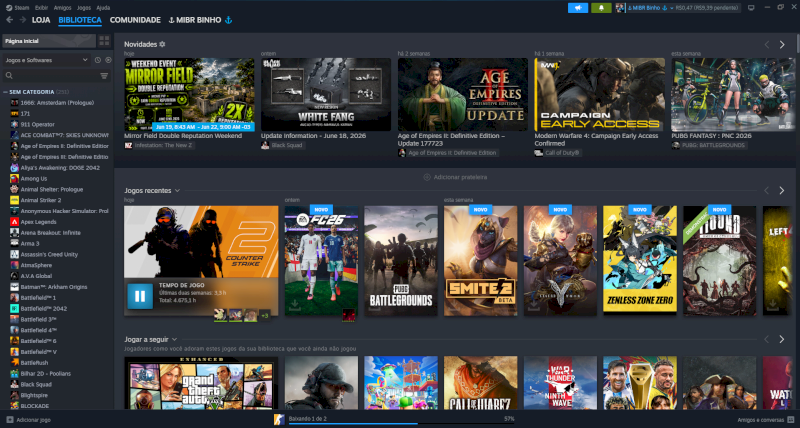800x428 pixels.
Task: Click the main page vertical scrollbar
Action: coord(797,43)
